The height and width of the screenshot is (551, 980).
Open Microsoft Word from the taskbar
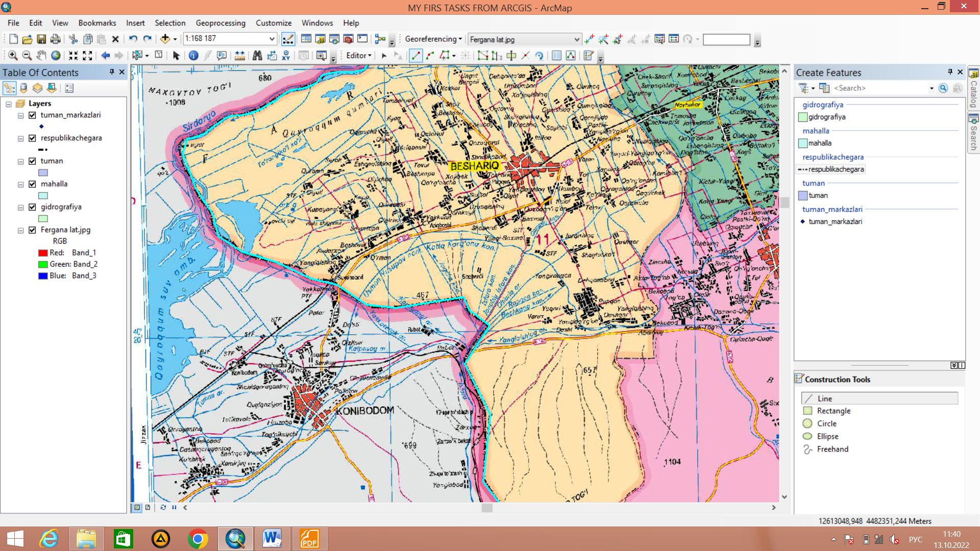[x=272, y=539]
